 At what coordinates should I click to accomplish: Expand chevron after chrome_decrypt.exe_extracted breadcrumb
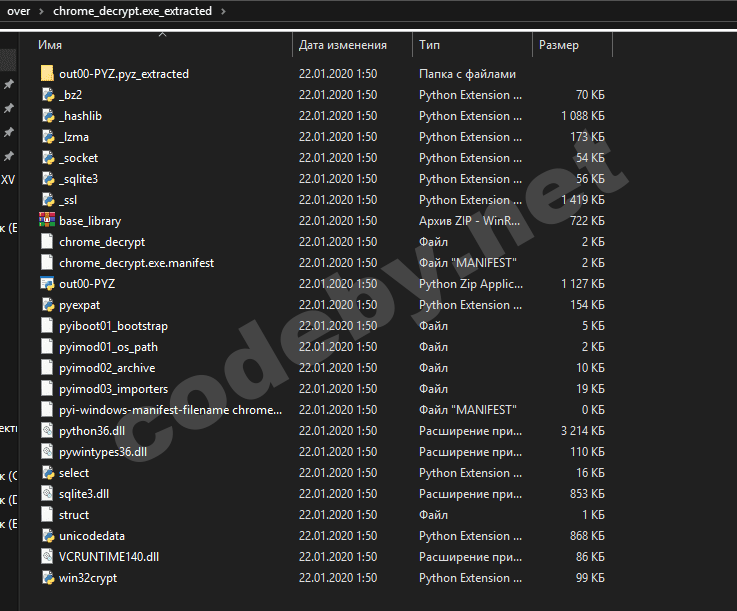click(223, 11)
